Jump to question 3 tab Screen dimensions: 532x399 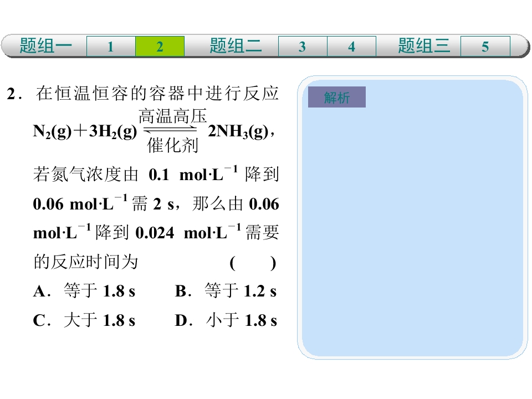point(303,46)
